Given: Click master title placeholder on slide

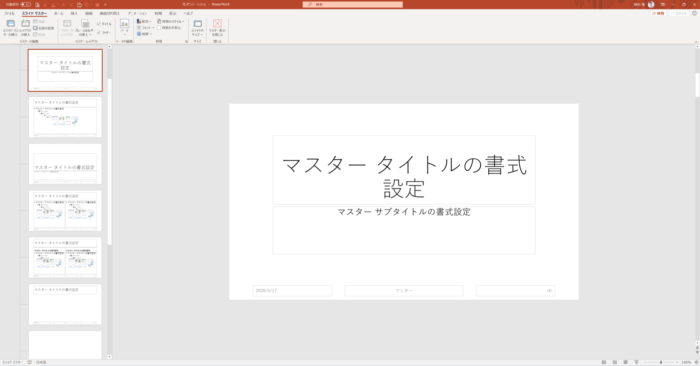Looking at the screenshot, I should coord(404,170).
